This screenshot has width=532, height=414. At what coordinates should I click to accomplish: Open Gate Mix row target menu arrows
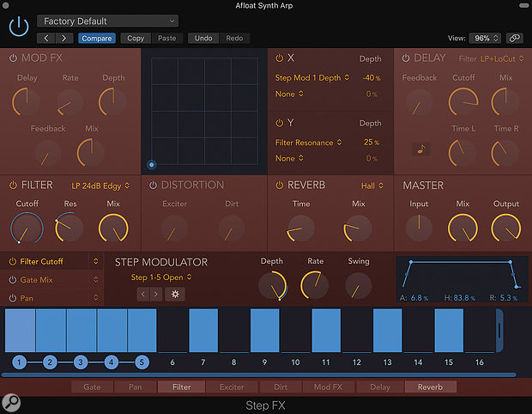(96, 279)
